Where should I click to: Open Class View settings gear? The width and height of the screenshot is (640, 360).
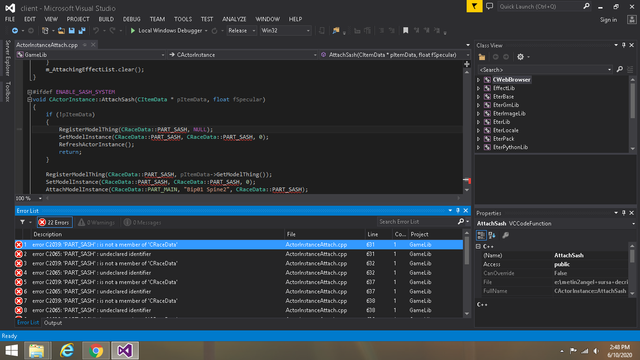pos(520,57)
